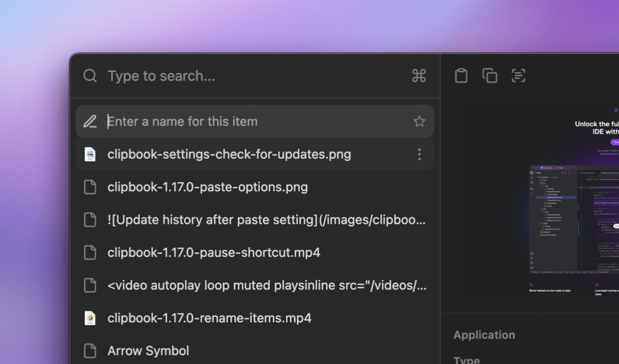The height and width of the screenshot is (364, 619).
Task: Focus the Type to search field
Action: (x=255, y=76)
